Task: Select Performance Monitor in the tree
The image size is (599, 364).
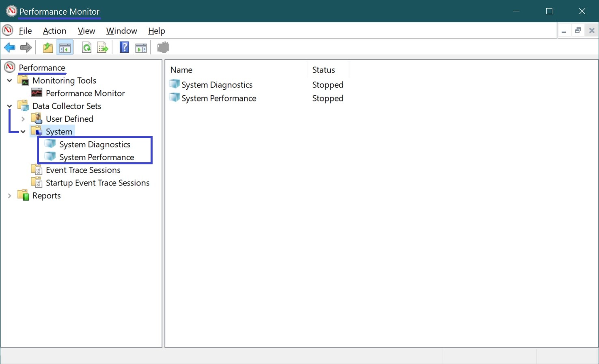Action: (85, 93)
